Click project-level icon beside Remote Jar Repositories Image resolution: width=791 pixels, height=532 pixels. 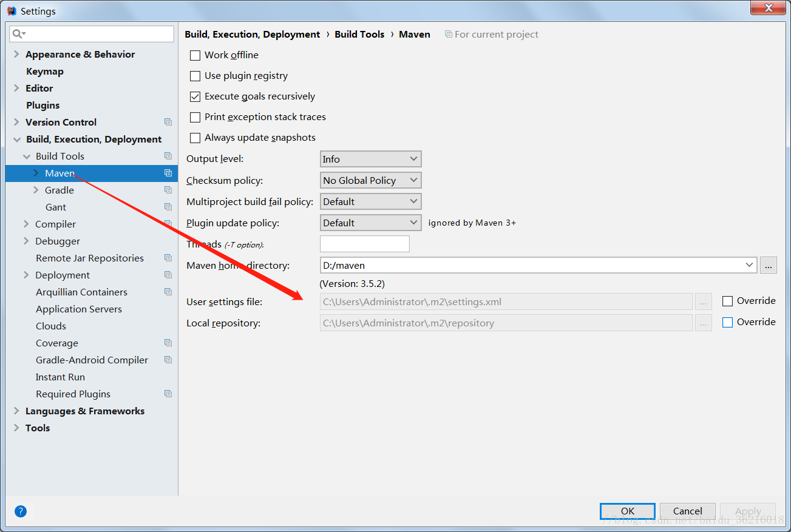168,258
